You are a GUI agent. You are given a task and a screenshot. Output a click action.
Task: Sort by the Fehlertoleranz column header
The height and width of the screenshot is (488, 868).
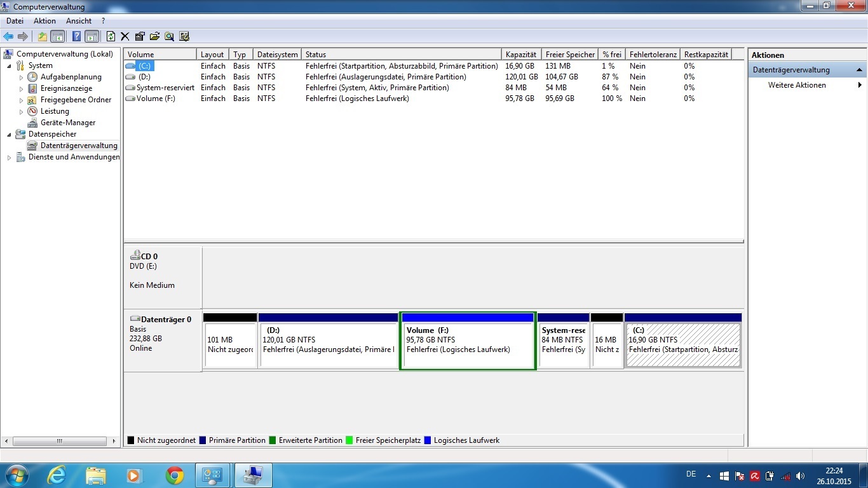point(653,55)
